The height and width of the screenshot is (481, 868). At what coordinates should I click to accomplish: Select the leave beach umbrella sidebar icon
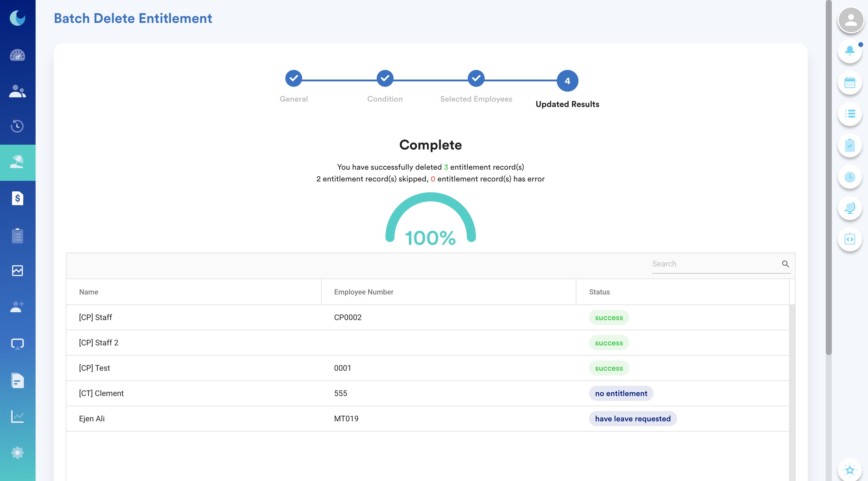click(x=17, y=162)
